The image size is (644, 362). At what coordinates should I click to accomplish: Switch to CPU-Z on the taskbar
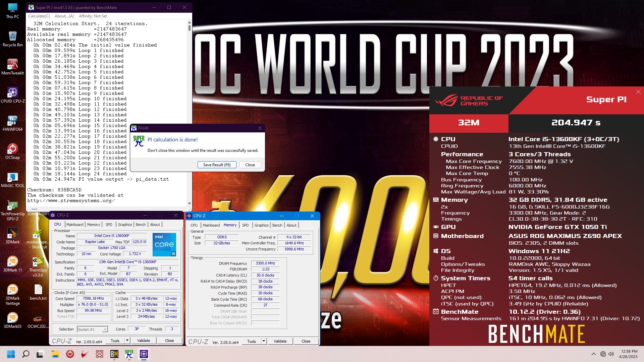pyautogui.click(x=144, y=354)
